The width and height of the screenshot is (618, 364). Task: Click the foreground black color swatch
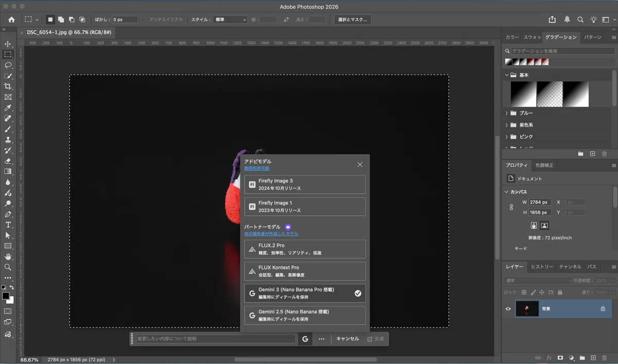(5, 296)
